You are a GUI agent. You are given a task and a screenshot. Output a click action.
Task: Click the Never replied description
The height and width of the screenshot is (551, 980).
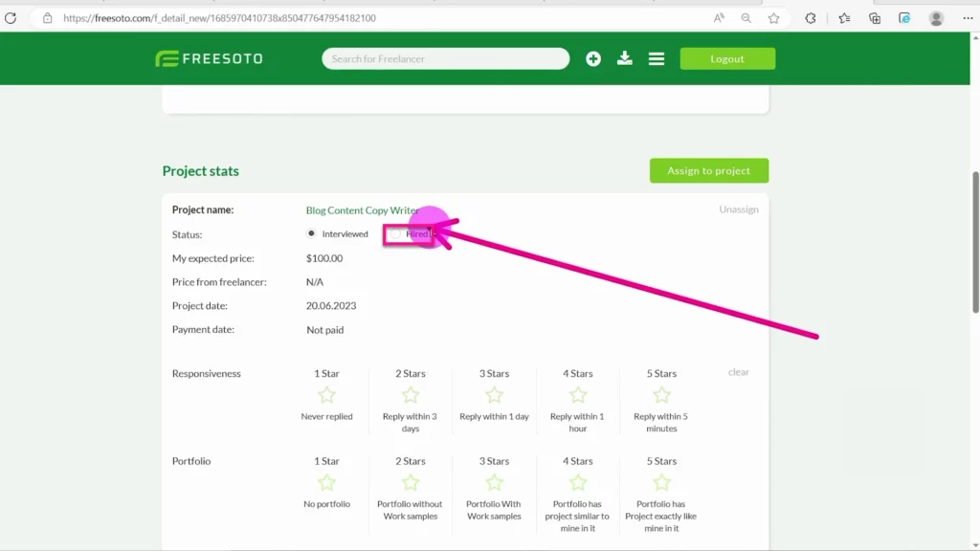click(x=327, y=416)
